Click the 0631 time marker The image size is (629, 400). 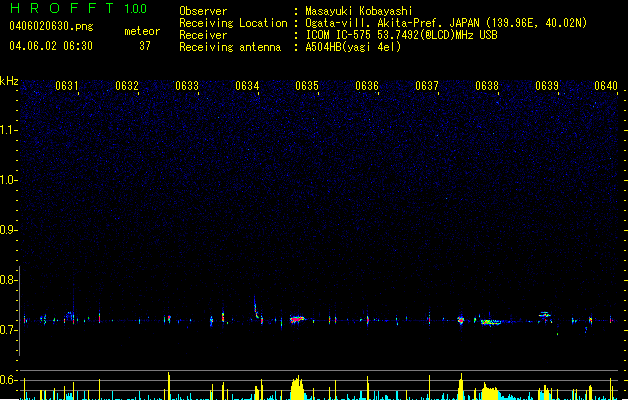pos(67,86)
